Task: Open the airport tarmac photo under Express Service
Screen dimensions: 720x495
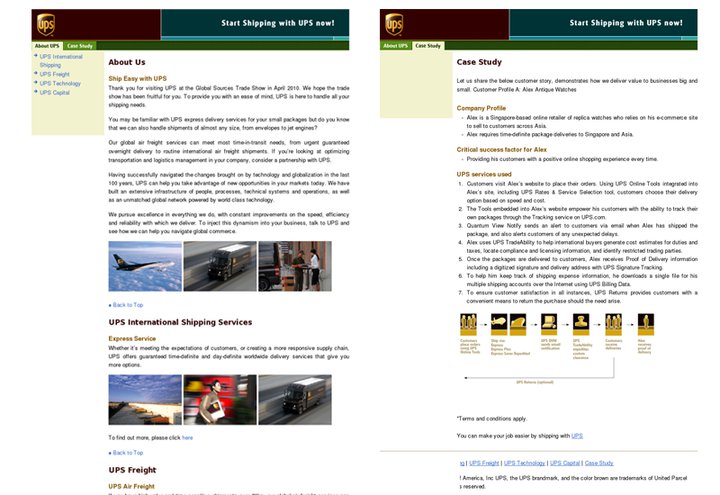Action: [145, 399]
